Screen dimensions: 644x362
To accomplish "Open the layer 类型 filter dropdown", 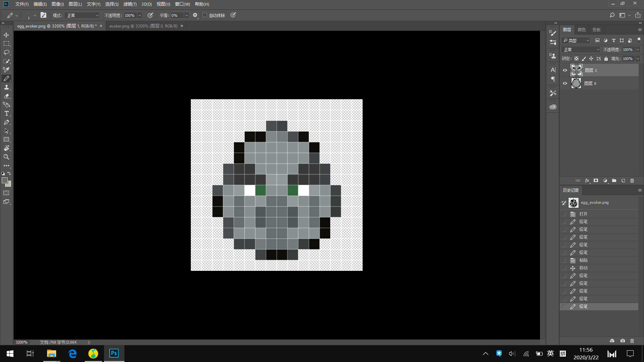I will pos(576,40).
